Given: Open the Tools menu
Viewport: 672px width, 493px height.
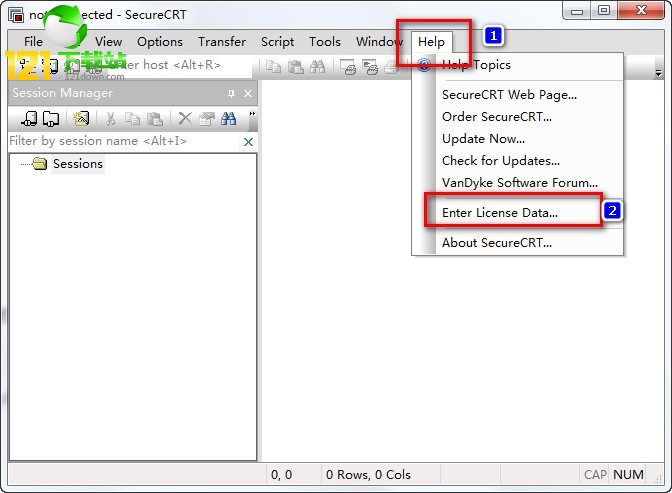Looking at the screenshot, I should coord(325,42).
